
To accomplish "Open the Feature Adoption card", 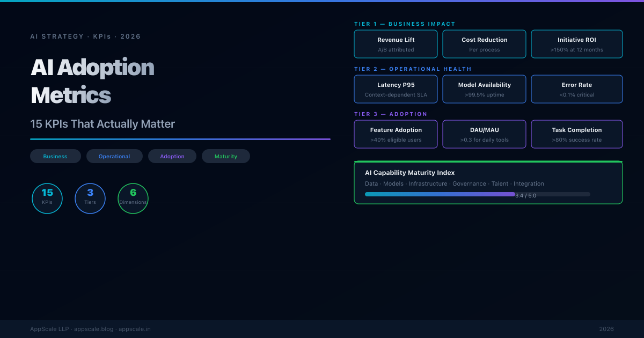I will click(x=396, y=134).
